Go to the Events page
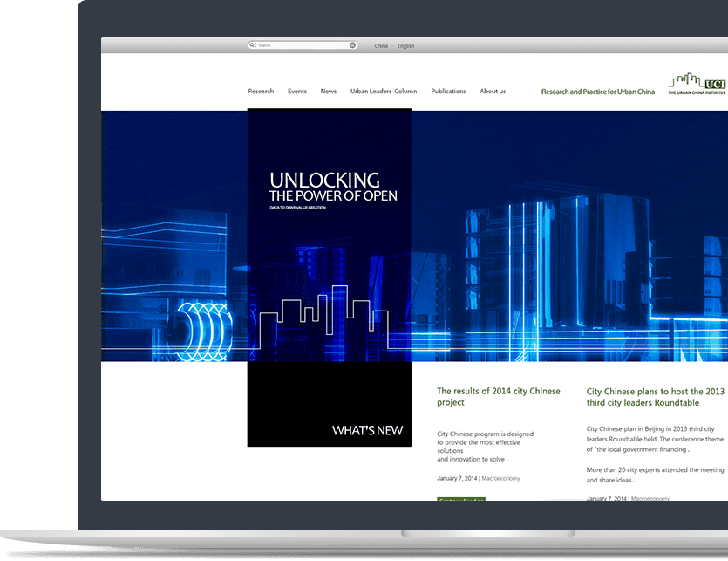 pos(297,92)
